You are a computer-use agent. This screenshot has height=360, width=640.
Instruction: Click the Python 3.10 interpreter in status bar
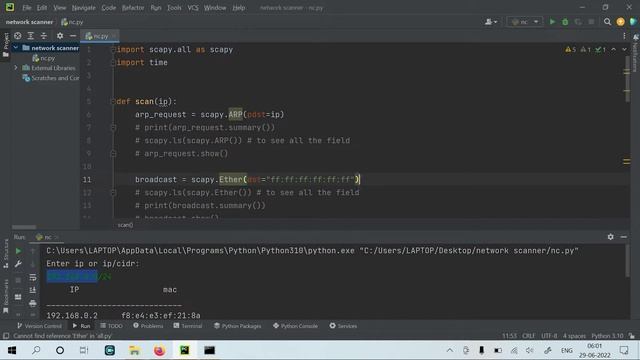click(607, 336)
